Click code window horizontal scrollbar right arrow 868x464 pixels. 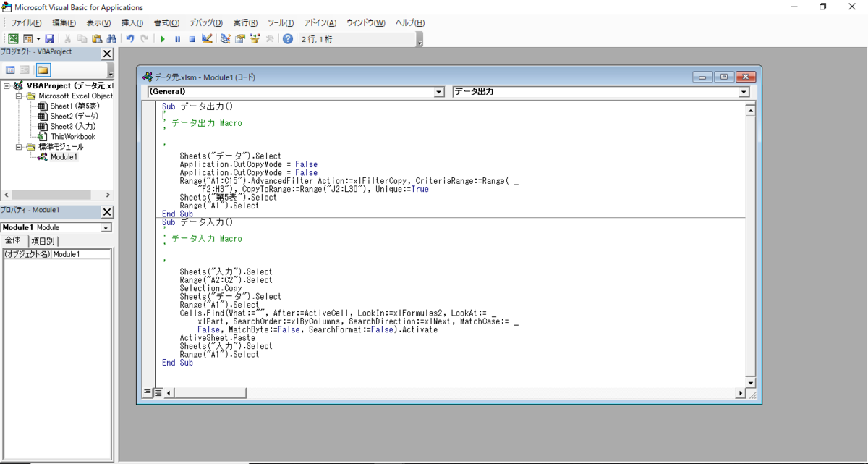coord(740,393)
